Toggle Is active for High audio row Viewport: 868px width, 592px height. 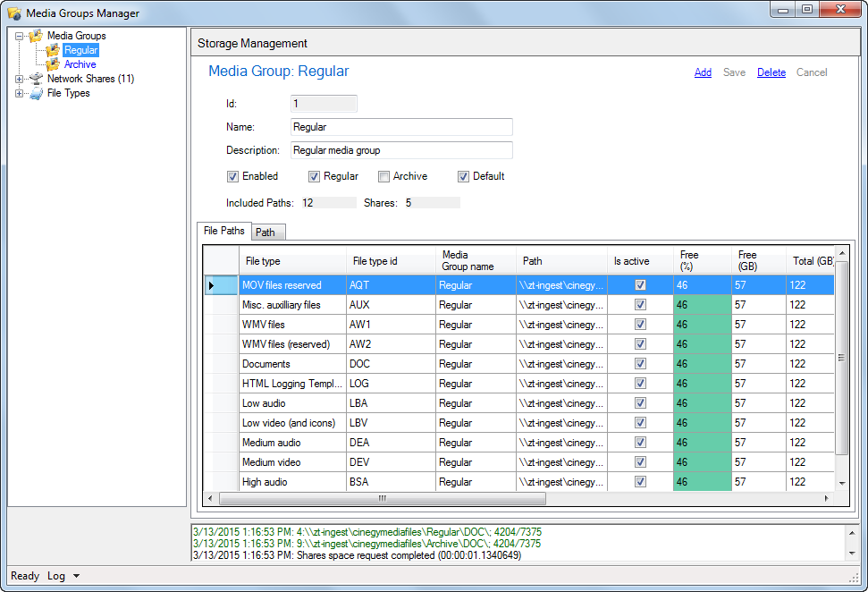pos(640,482)
